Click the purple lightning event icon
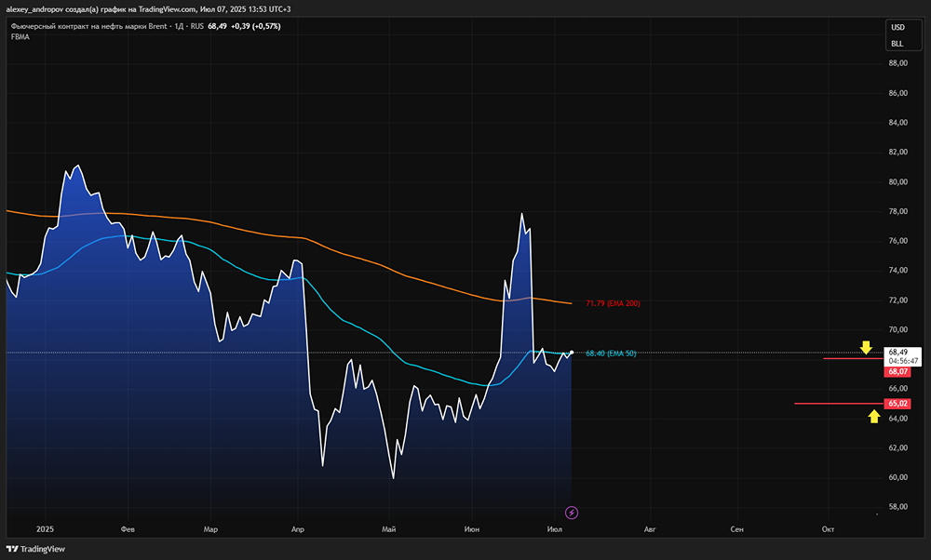931x560 pixels. click(x=572, y=513)
